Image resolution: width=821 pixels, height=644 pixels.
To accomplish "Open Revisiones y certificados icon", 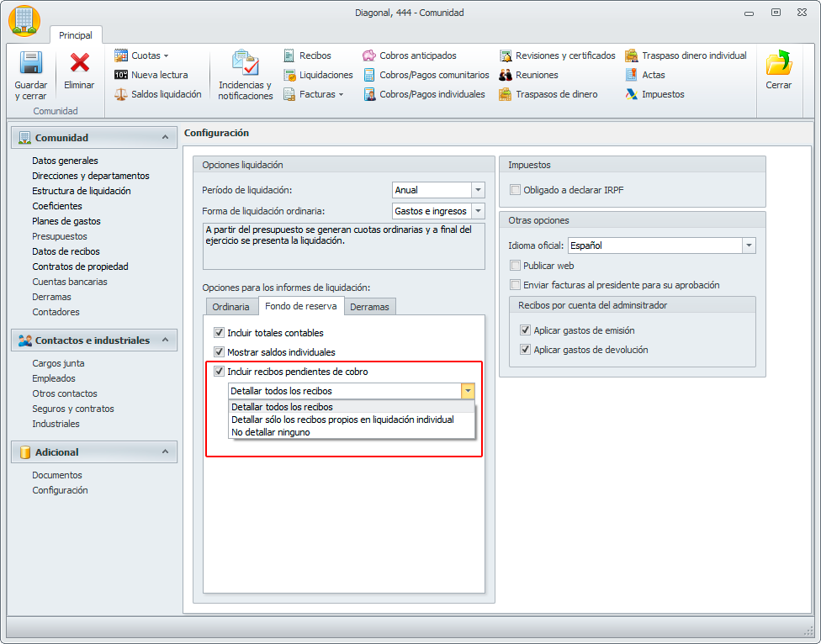I will 506,55.
